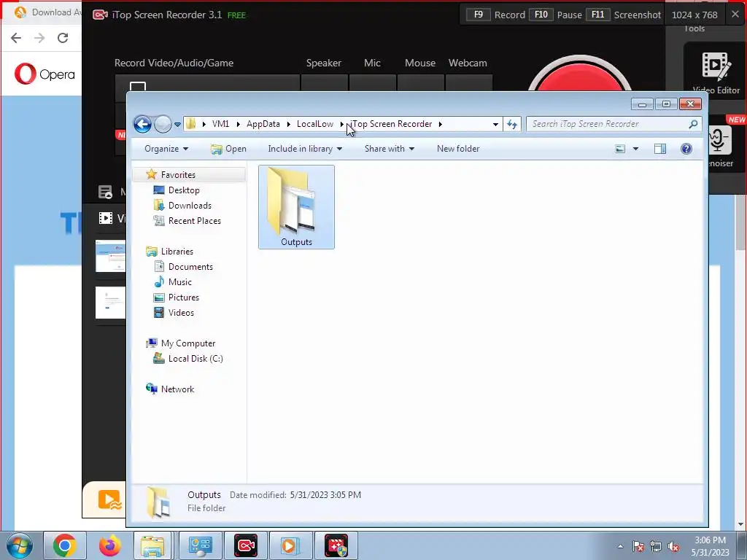The width and height of the screenshot is (747, 560).
Task: Click browser forward arrow in Opera window
Action: coord(39,38)
